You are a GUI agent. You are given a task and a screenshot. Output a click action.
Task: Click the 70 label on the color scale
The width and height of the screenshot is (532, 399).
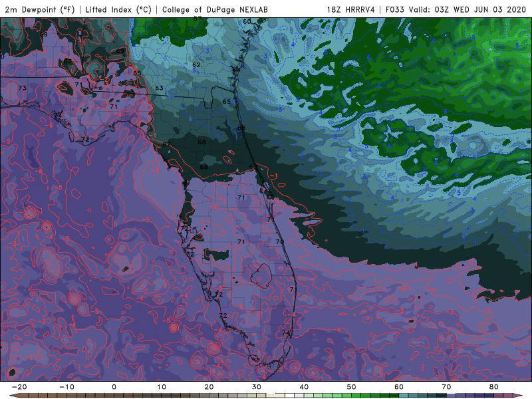tap(446, 387)
